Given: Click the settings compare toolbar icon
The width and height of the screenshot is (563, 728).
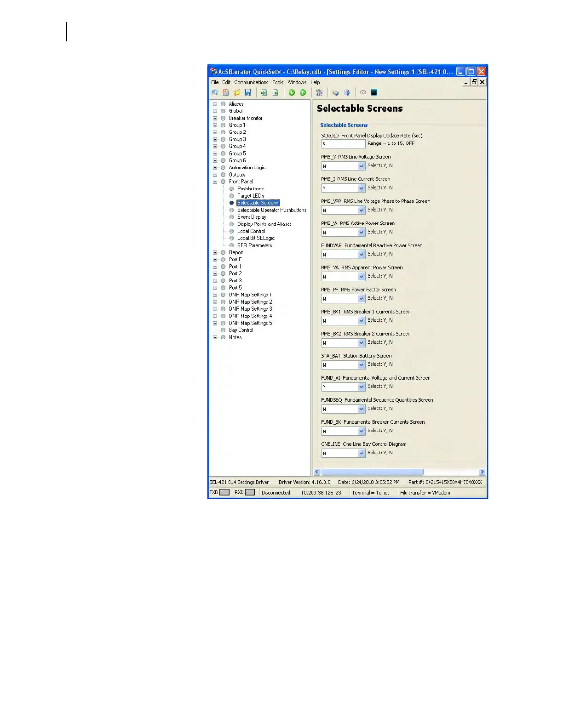Looking at the screenshot, I should [x=347, y=92].
